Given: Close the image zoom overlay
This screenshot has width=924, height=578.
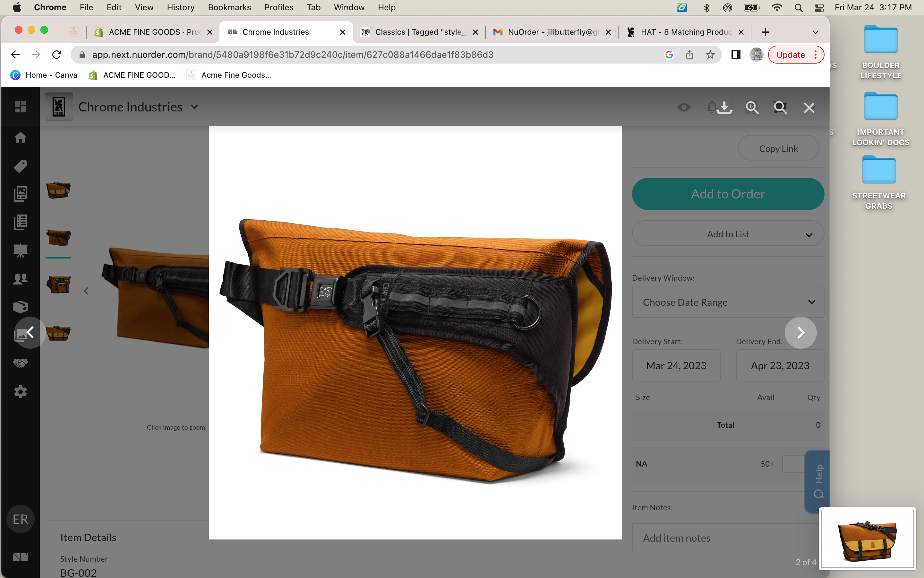Looking at the screenshot, I should [x=809, y=108].
